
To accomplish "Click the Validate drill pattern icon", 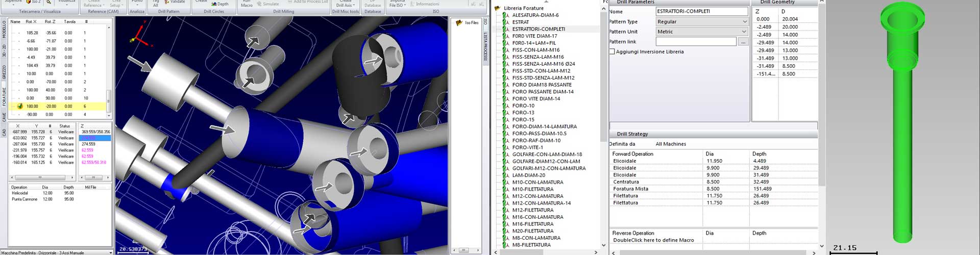I will [x=166, y=2].
